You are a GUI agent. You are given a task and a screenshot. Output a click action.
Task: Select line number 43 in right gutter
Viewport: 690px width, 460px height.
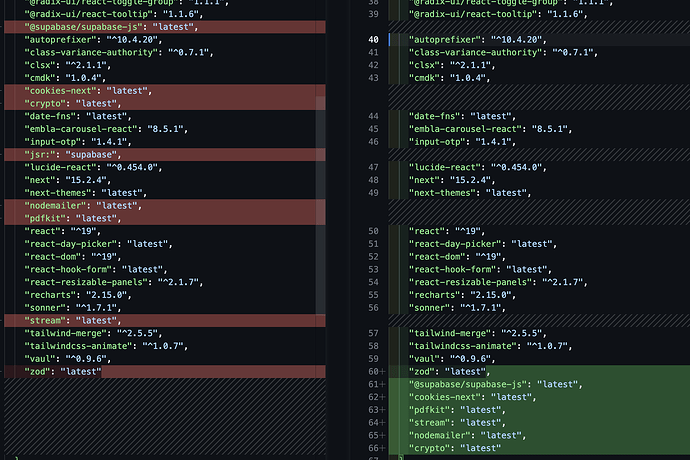coord(373,78)
